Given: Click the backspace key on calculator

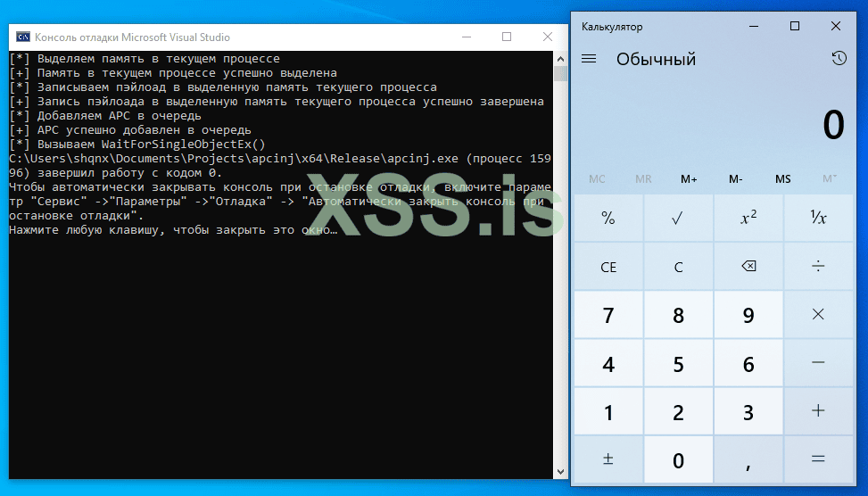Looking at the screenshot, I should [748, 266].
